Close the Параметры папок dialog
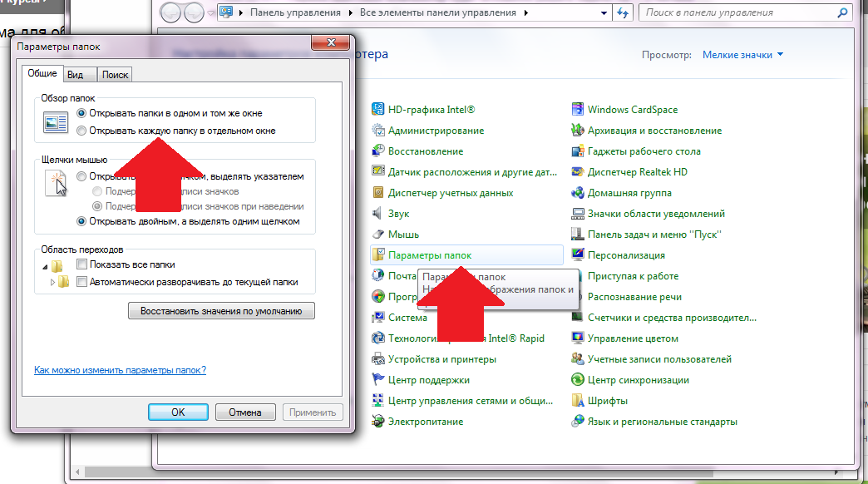Screen dimensions: 868x484 pyautogui.click(x=331, y=42)
